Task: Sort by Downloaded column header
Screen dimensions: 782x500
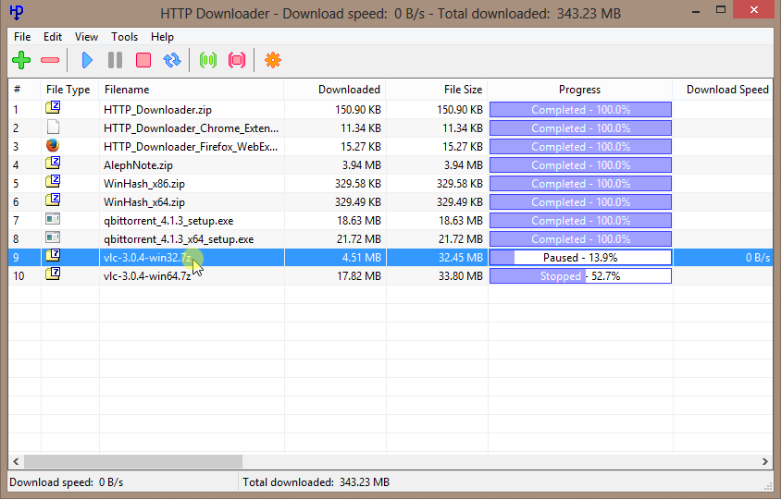Action: (x=335, y=90)
